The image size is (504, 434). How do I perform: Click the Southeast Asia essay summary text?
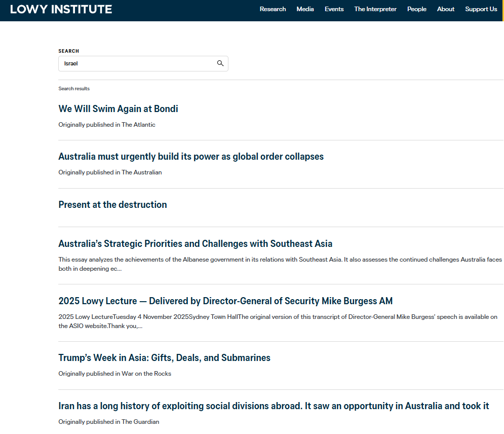pos(280,264)
